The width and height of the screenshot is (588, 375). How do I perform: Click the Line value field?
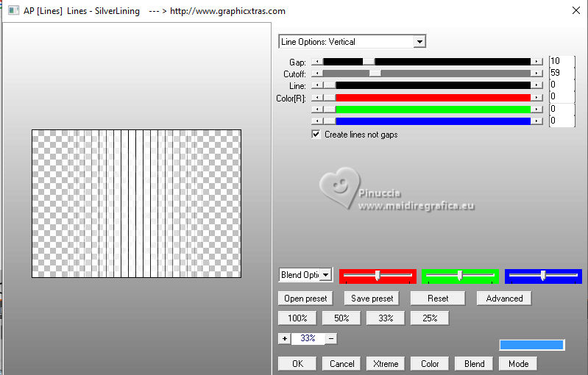562,85
